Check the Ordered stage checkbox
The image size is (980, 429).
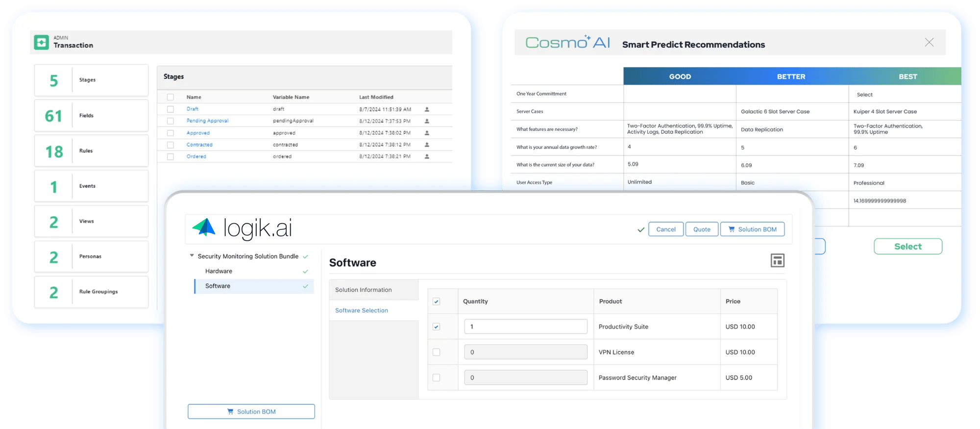(171, 156)
